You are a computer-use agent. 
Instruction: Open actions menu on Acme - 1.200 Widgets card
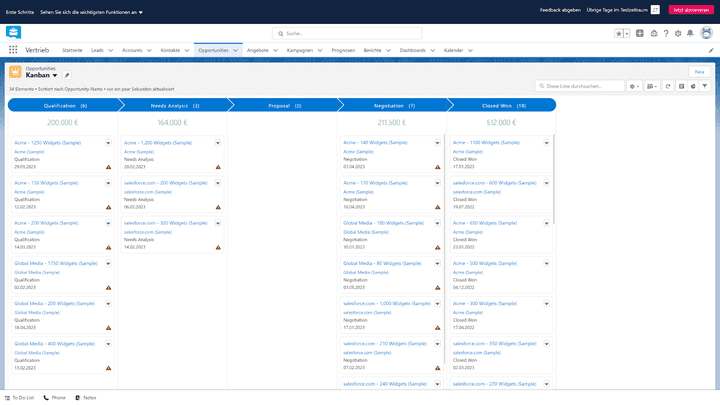click(x=218, y=143)
